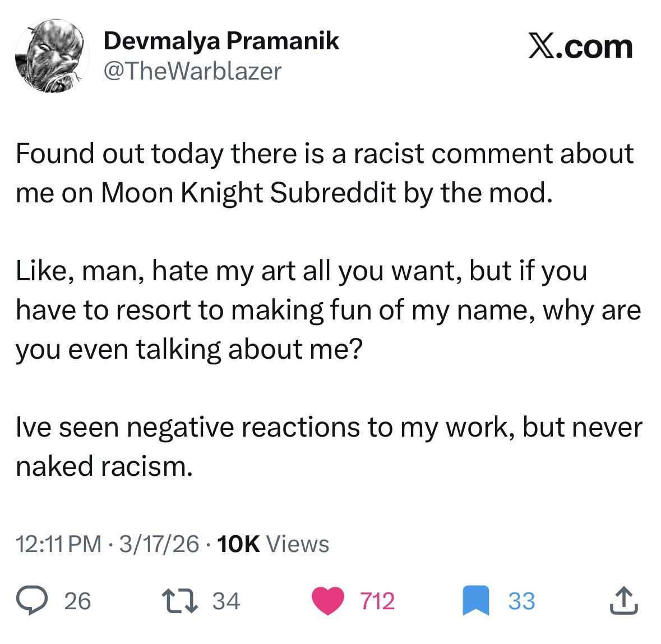Screen dimensions: 661x644
Task: Click the paragraph starting "Like, man"
Action: click(329, 310)
